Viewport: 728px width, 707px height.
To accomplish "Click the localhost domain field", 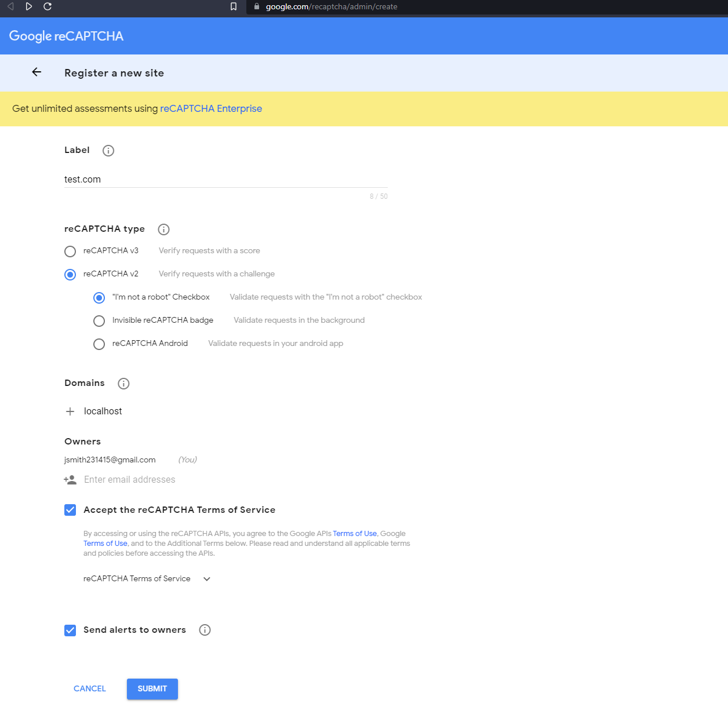I will [x=103, y=411].
